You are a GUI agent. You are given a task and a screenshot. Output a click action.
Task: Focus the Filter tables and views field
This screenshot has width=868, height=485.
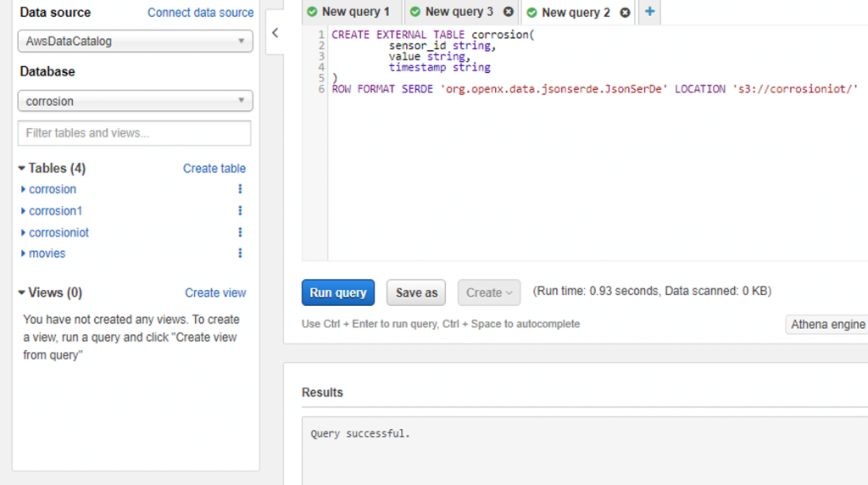point(135,133)
